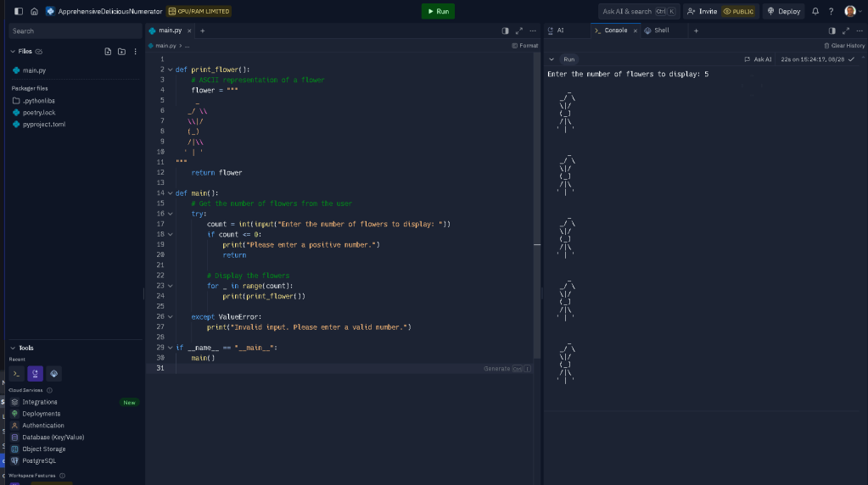Screen dimensions: 868x485
Task: Open editor pane three-dot menu
Action: pyautogui.click(x=533, y=31)
